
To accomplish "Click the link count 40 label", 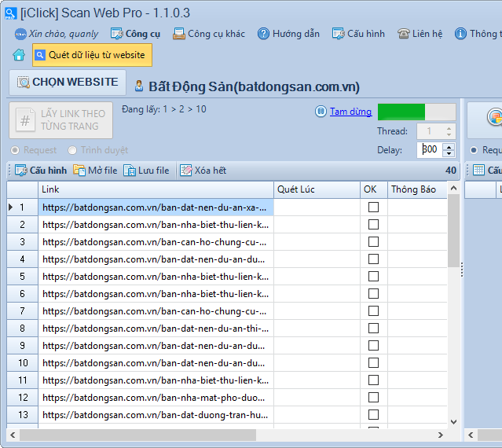I will tap(451, 171).
